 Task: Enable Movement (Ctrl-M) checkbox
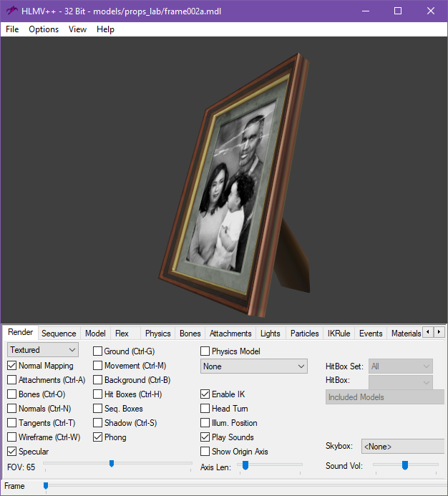pos(98,366)
